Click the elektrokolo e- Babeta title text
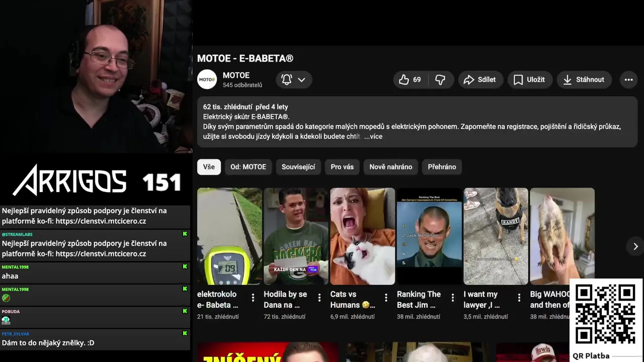The width and height of the screenshot is (644, 362). pos(218,300)
